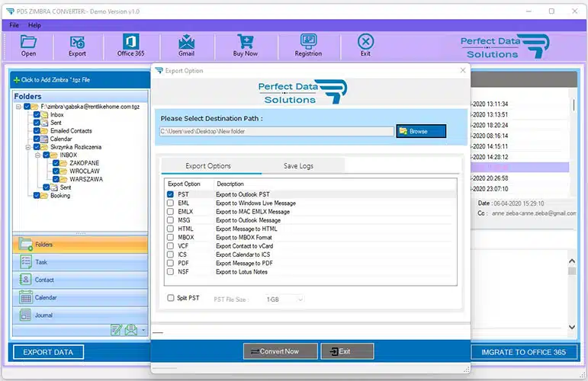Check the VCF export option

[x=170, y=246]
